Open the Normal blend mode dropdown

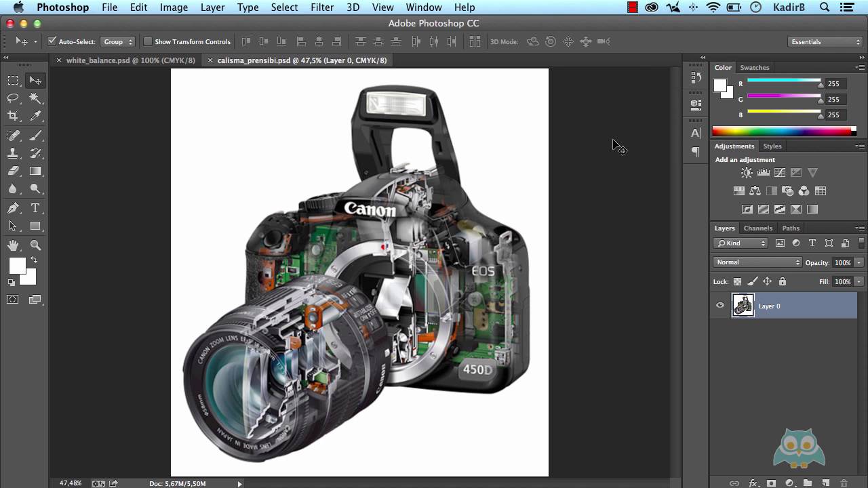pyautogui.click(x=757, y=262)
